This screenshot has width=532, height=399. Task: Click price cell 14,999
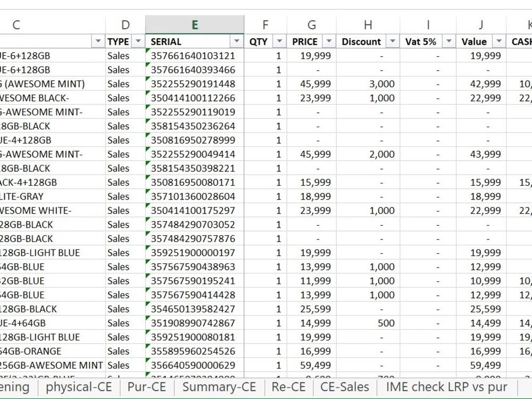[x=311, y=323]
